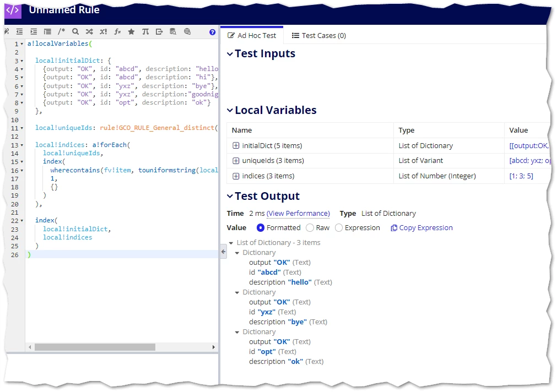The width and height of the screenshot is (557, 392).
Task: Collapse the List of Dictionary output tree
Action: click(231, 243)
